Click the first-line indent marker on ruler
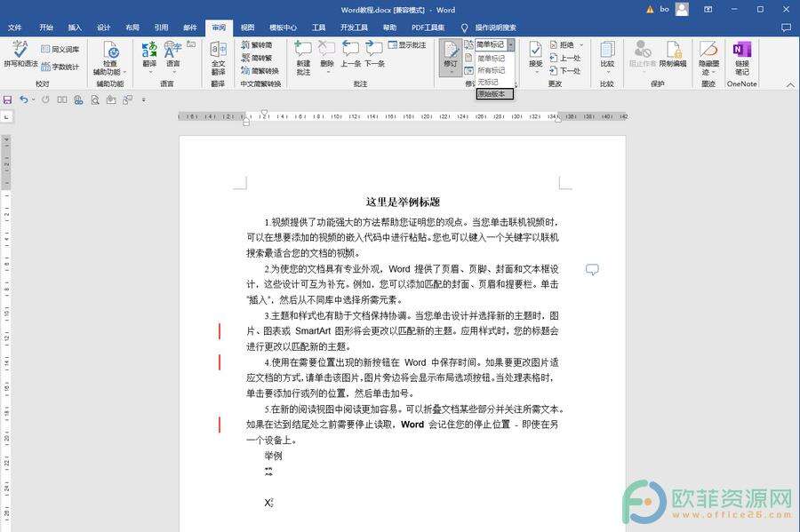Viewport: 800px width, 532px height. point(264,113)
